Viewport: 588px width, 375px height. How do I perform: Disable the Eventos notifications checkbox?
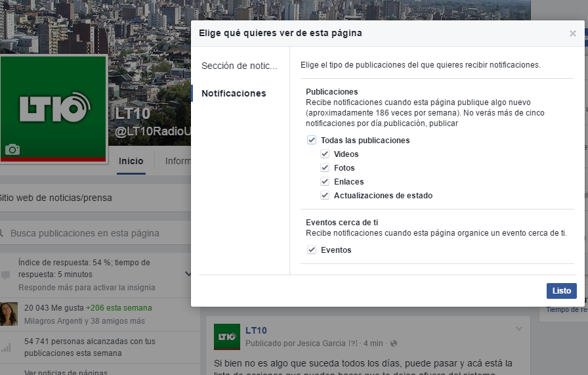[x=312, y=250]
